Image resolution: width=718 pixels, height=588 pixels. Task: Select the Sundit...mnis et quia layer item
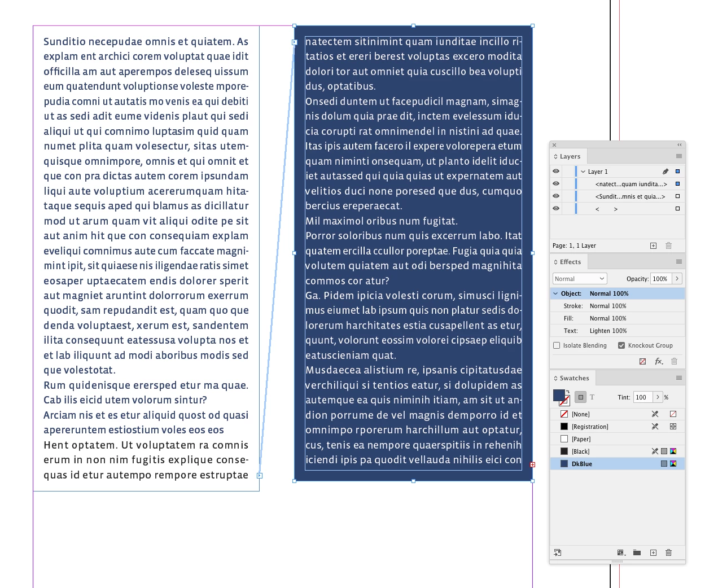click(630, 196)
